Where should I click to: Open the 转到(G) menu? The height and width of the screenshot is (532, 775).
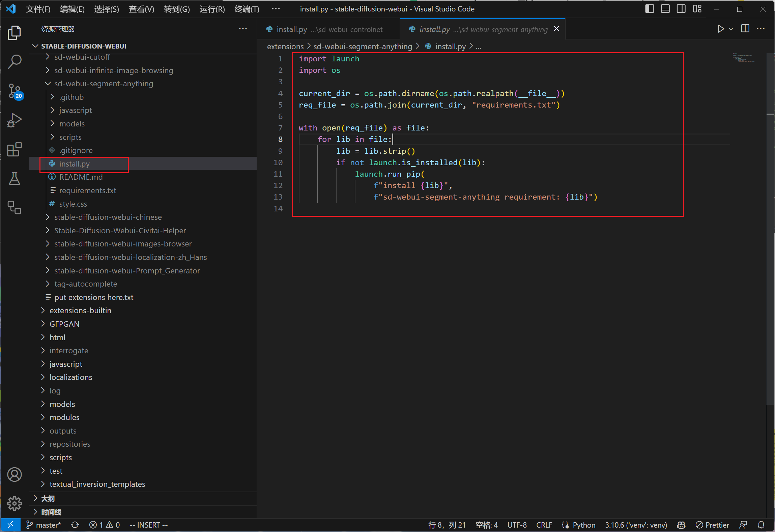[x=177, y=9]
